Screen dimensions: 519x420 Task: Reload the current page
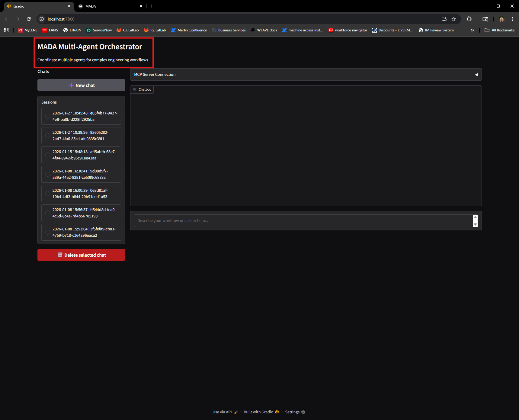coord(29,19)
